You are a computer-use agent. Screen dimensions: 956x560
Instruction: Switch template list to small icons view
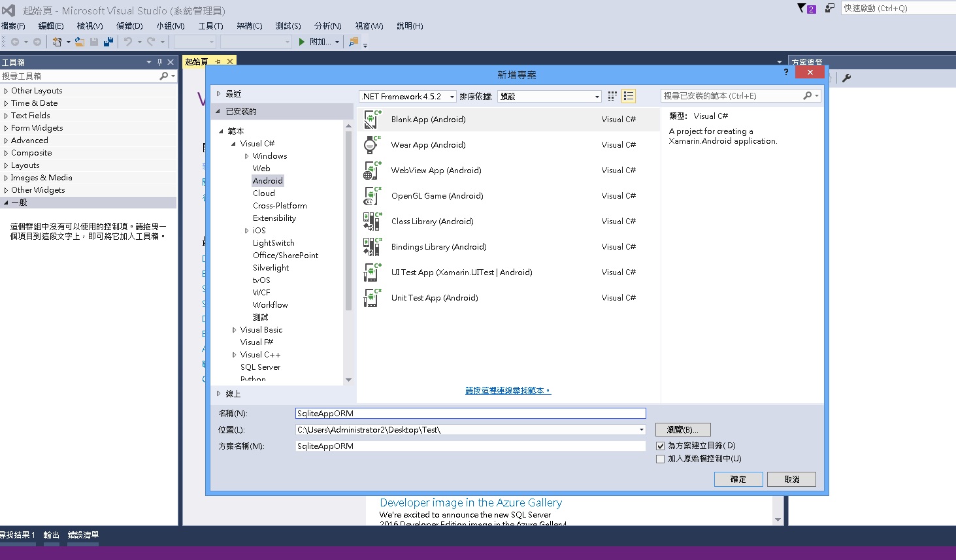point(612,96)
